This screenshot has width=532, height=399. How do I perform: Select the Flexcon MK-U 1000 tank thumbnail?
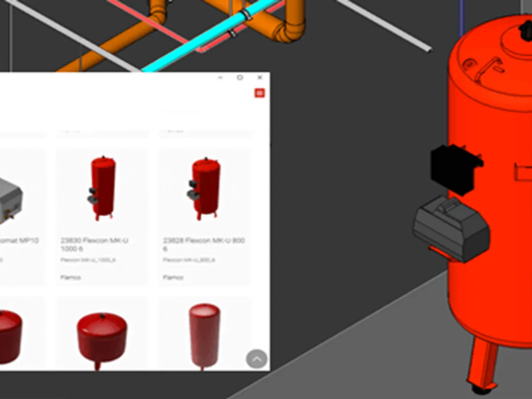[102, 188]
